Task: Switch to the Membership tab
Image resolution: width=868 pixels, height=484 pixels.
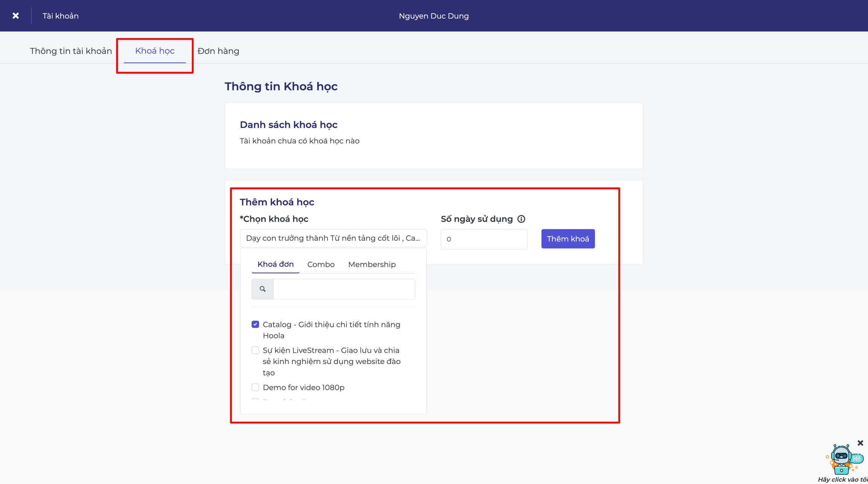Action: (x=372, y=265)
